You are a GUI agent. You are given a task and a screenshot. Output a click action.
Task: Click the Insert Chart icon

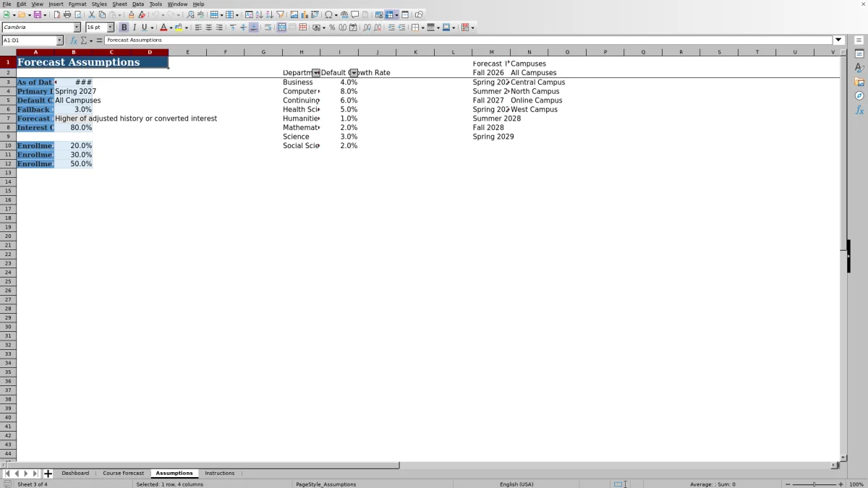(304, 14)
